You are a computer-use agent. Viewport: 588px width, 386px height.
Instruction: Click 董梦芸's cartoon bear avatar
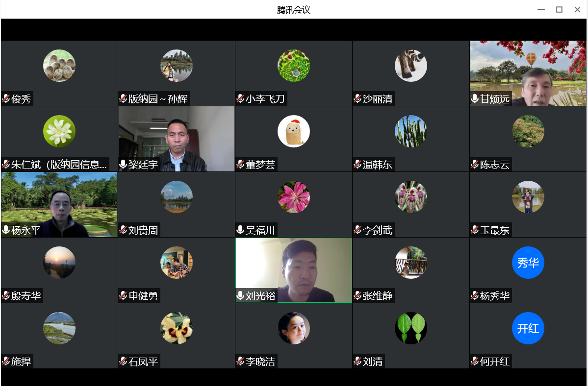(294, 131)
